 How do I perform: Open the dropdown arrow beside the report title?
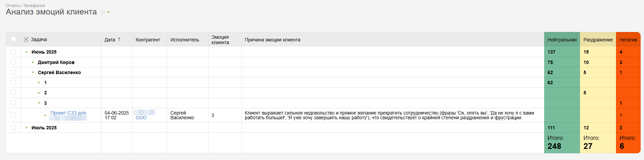coord(109,12)
